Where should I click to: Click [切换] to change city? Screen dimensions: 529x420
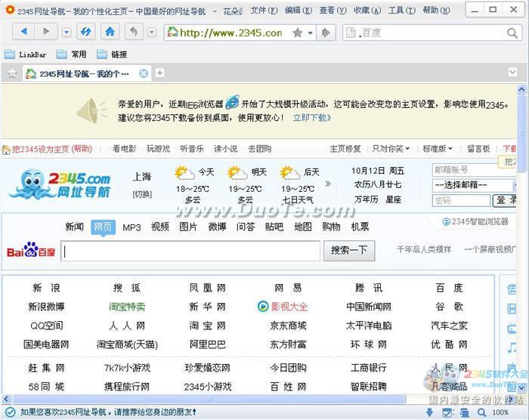tap(142, 194)
